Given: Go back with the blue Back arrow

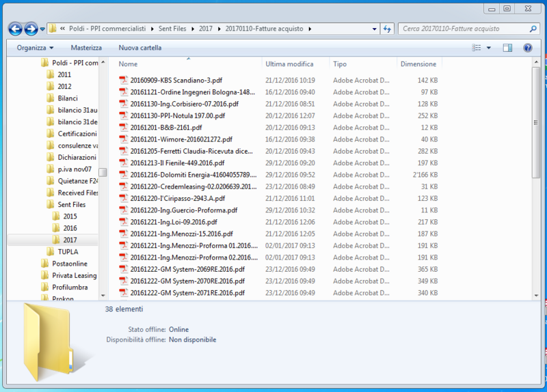Looking at the screenshot, I should (15, 29).
